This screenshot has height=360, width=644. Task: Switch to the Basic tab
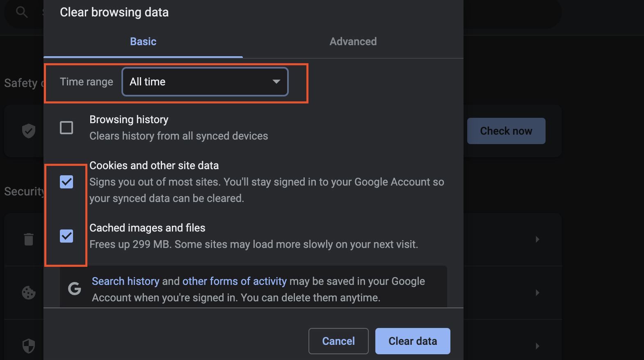click(x=143, y=41)
